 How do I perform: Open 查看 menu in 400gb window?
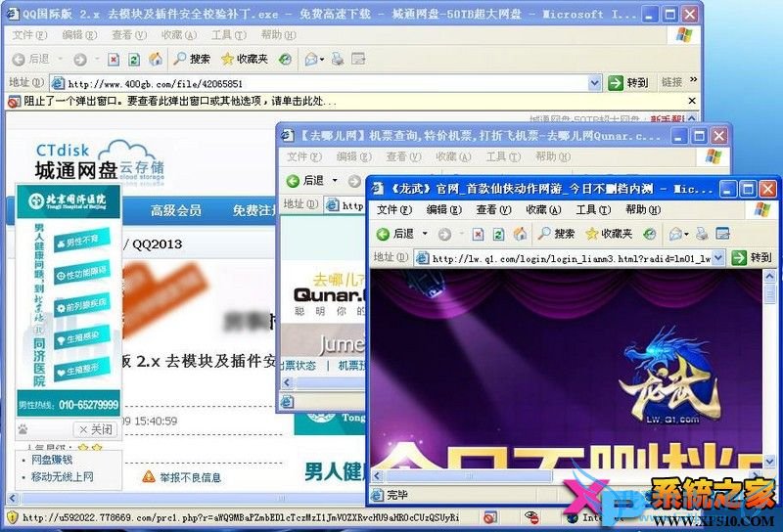click(x=129, y=35)
